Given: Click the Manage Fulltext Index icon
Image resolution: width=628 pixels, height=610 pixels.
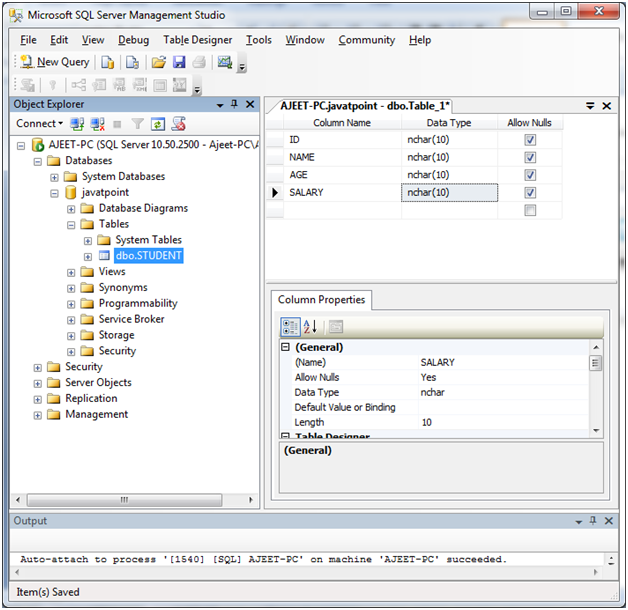Looking at the screenshot, I should coord(119,85).
